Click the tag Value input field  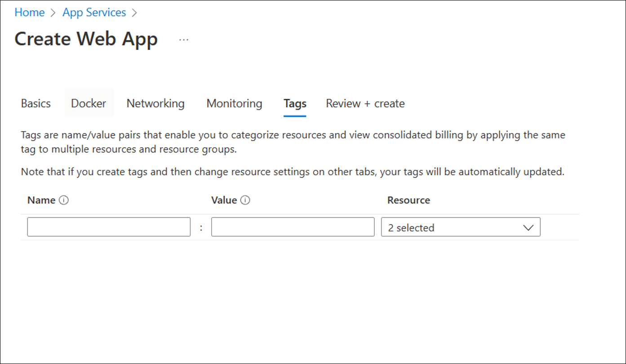point(293,227)
